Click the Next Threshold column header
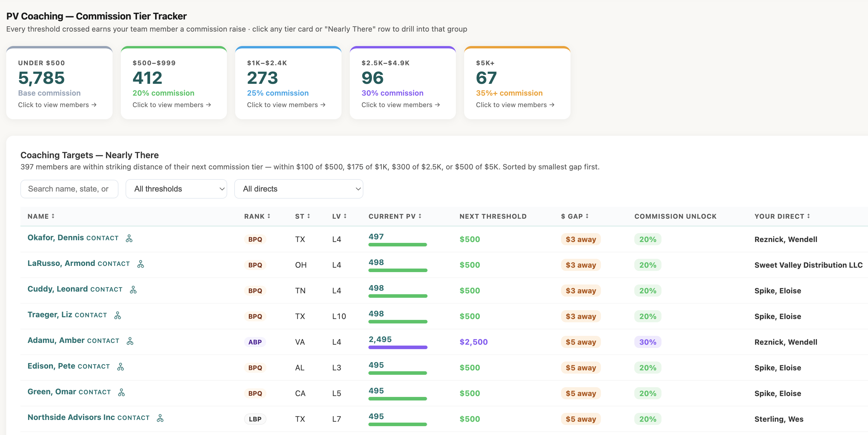Viewport: 868px width, 435px height. (x=493, y=217)
